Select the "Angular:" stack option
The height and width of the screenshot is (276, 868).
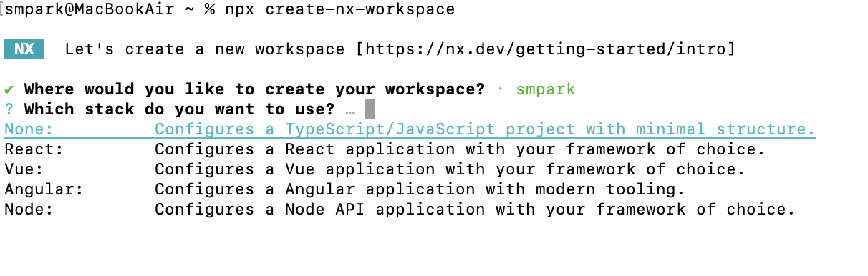coord(344,189)
